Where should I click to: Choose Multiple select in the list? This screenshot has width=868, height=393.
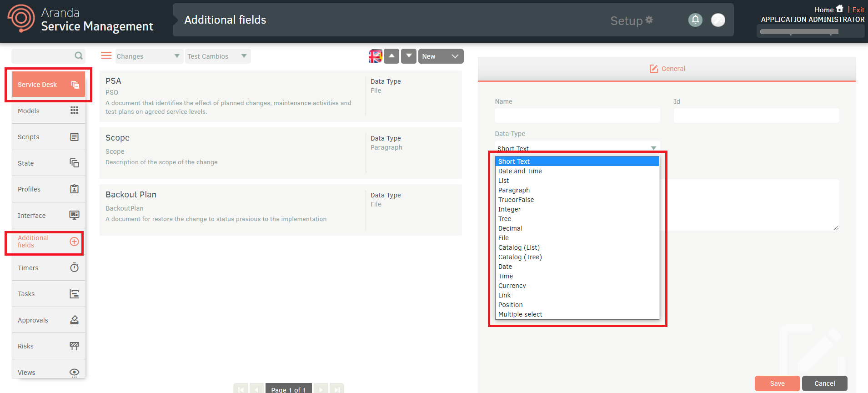(x=520, y=314)
